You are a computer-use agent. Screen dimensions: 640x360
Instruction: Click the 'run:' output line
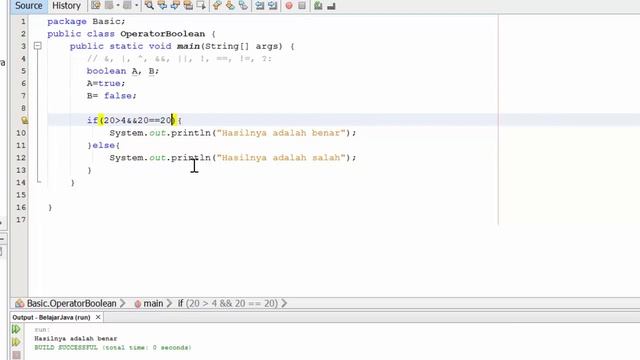(x=42, y=329)
